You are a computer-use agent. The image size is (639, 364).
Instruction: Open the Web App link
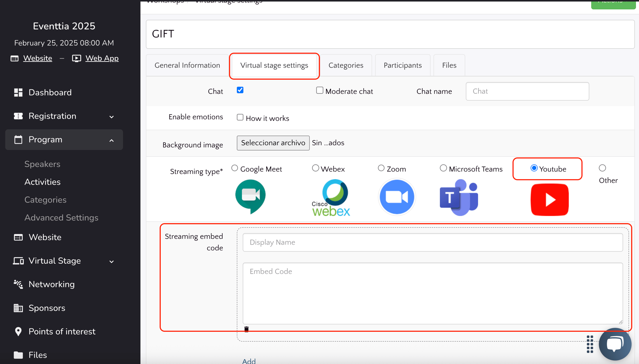coord(102,58)
